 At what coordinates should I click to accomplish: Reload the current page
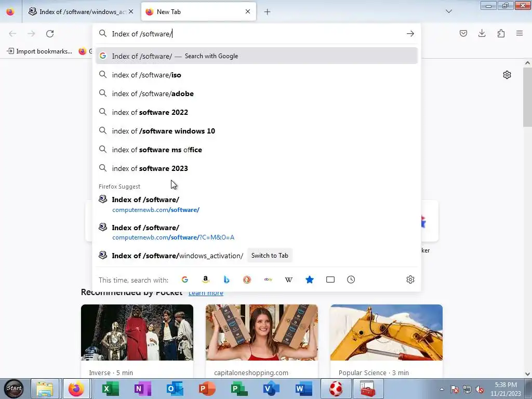point(50,34)
